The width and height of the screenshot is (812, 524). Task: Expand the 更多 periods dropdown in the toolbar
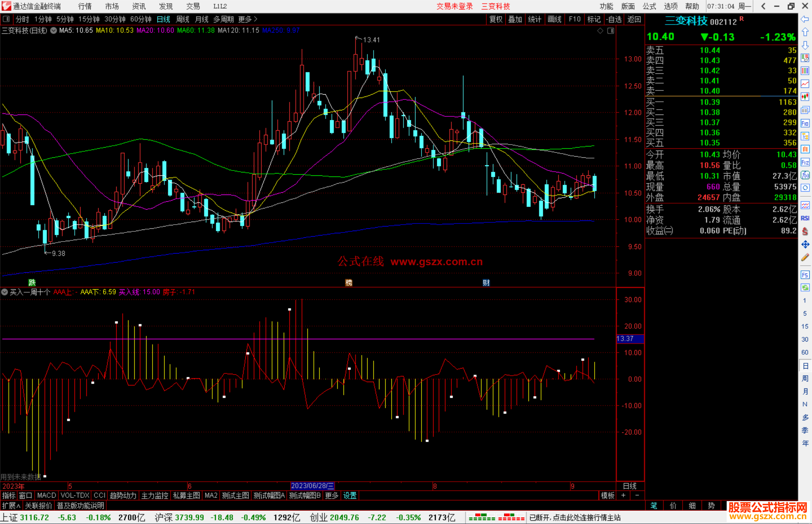click(248, 19)
